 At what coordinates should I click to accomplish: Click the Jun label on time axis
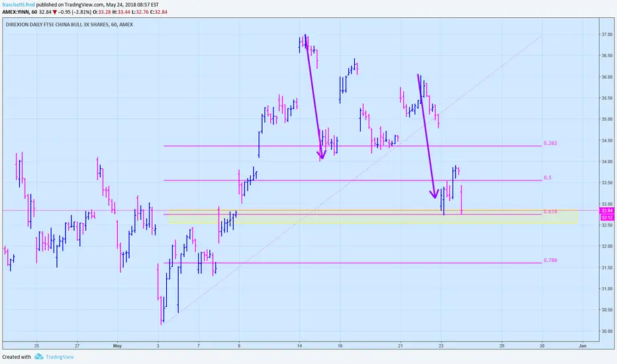tap(583, 346)
